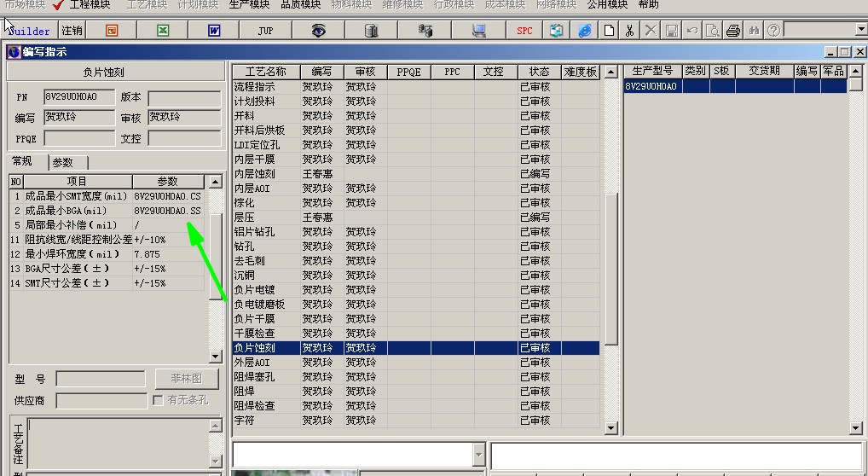
Task: Open the print preview icon
Action: pyautogui.click(x=713, y=31)
